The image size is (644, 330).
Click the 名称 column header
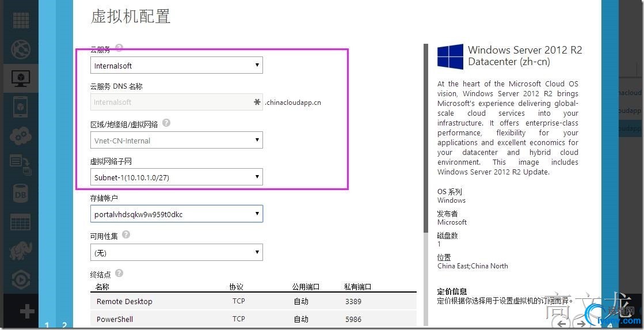point(102,287)
